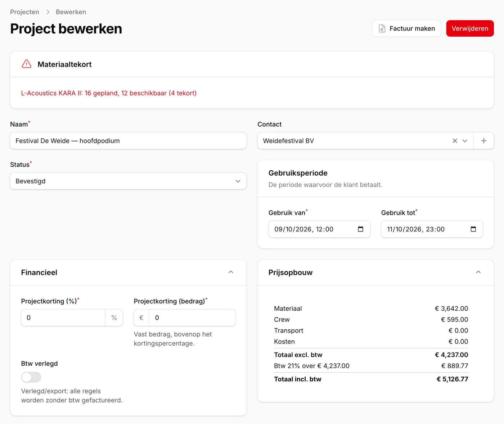Click the 'Vast bedrag, bovenop het kortingspercentage' hint

click(x=173, y=339)
